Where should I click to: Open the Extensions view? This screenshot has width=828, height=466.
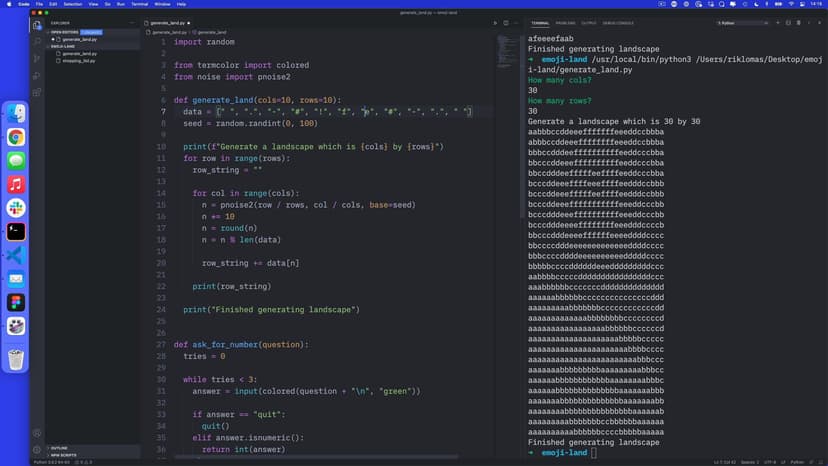[37, 92]
